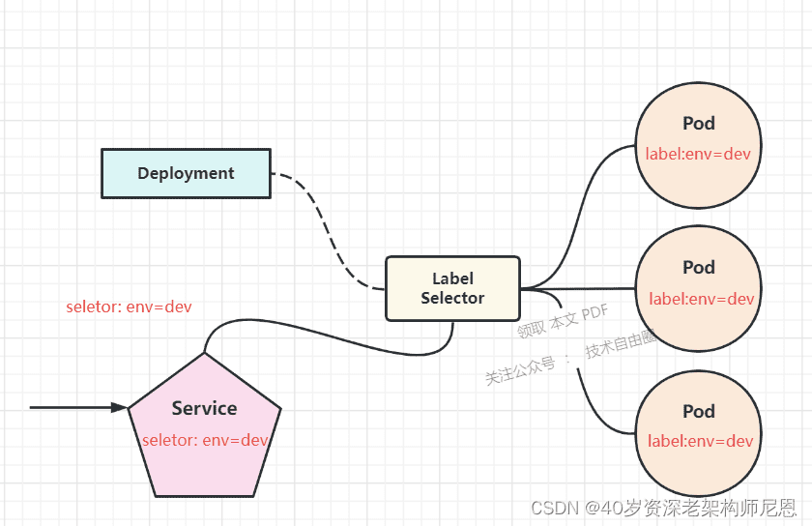
Task: Select the dashed connector from Deployment
Action: tap(329, 231)
